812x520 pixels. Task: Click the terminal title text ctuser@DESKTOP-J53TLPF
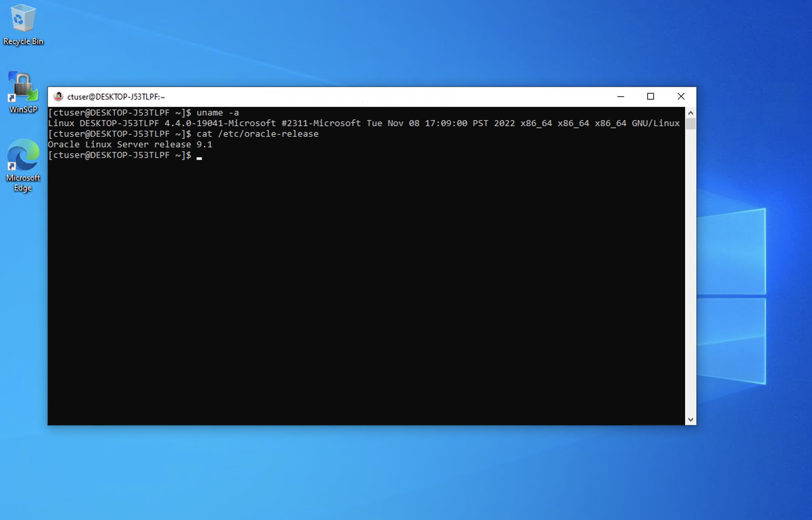116,97
